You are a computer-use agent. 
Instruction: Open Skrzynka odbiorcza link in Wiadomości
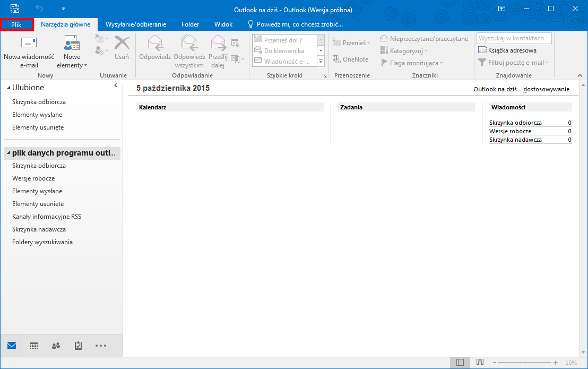tap(515, 123)
